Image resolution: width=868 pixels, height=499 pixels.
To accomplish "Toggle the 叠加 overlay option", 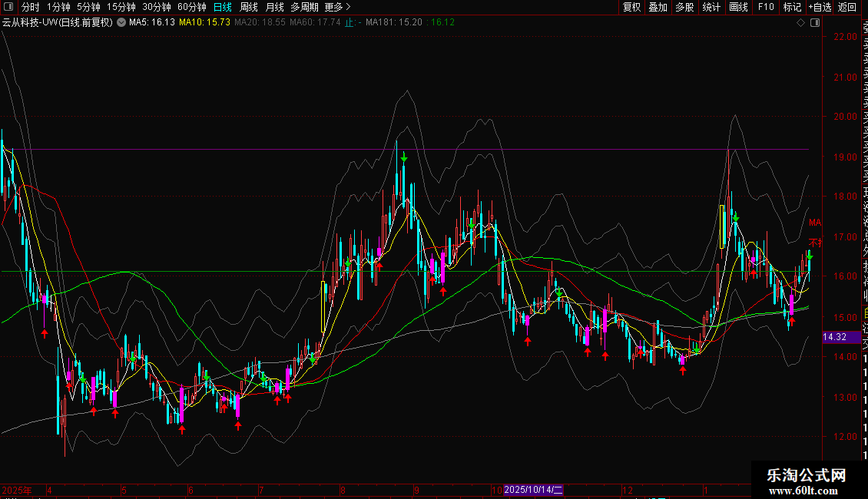I will pos(658,7).
